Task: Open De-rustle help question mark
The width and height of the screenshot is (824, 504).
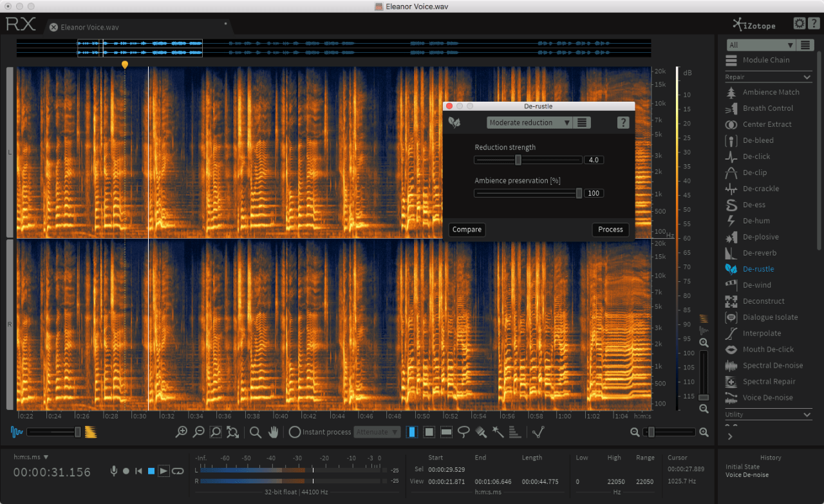Action: pos(623,122)
